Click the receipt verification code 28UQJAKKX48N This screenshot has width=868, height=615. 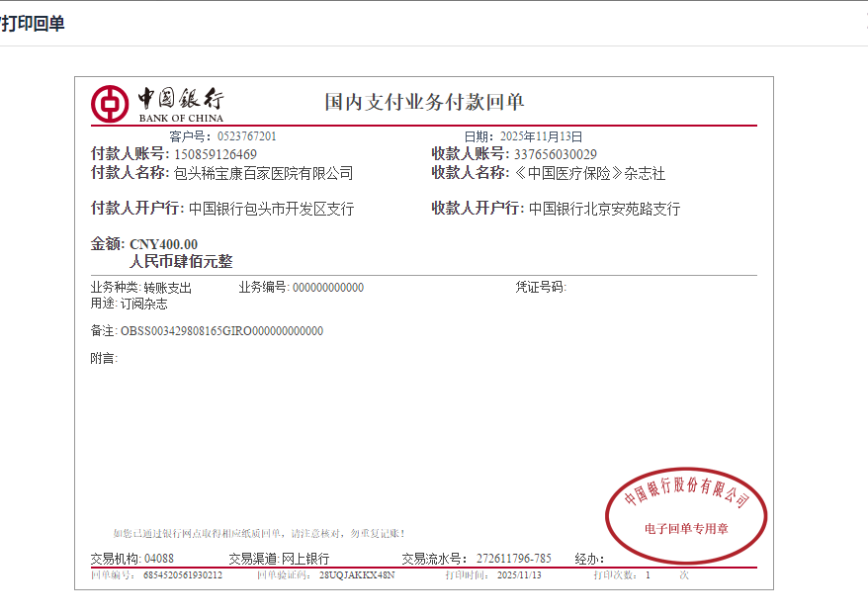[x=356, y=574]
